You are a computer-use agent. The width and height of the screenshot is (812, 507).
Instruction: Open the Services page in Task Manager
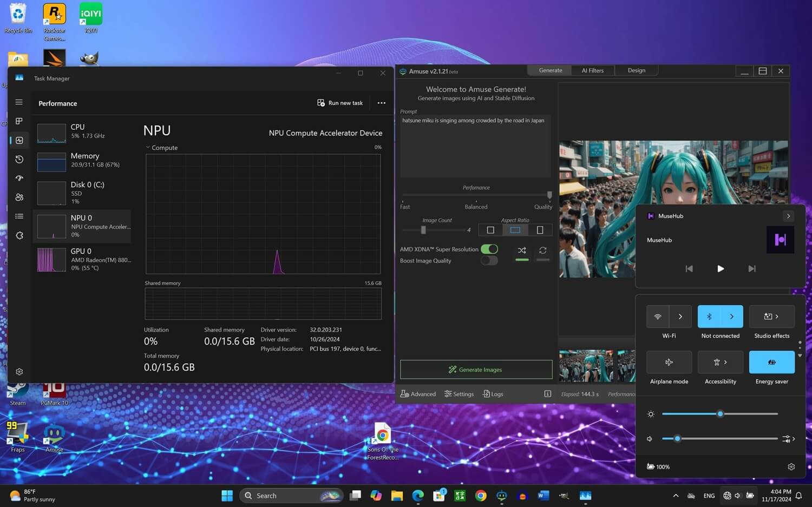pos(19,235)
